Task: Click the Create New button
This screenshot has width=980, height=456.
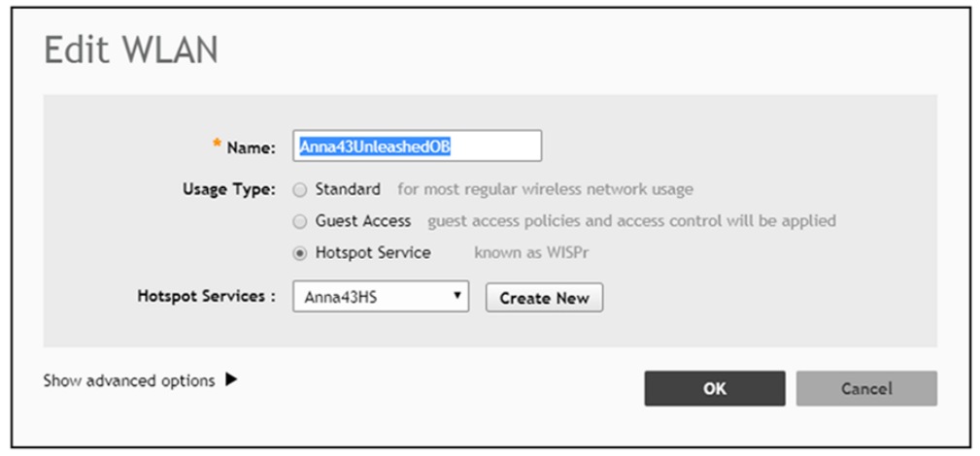Action: click(x=544, y=298)
